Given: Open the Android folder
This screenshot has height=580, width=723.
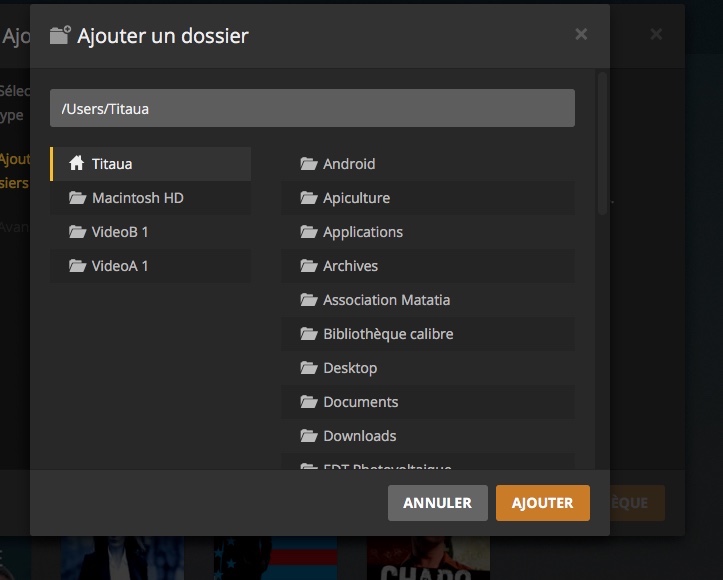Looking at the screenshot, I should click(x=428, y=164).
